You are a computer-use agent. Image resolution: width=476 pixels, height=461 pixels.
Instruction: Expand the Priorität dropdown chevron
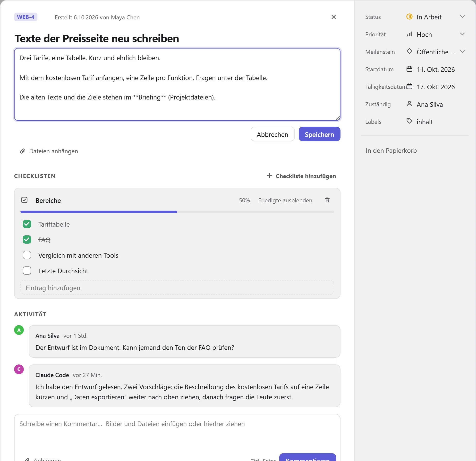click(462, 34)
